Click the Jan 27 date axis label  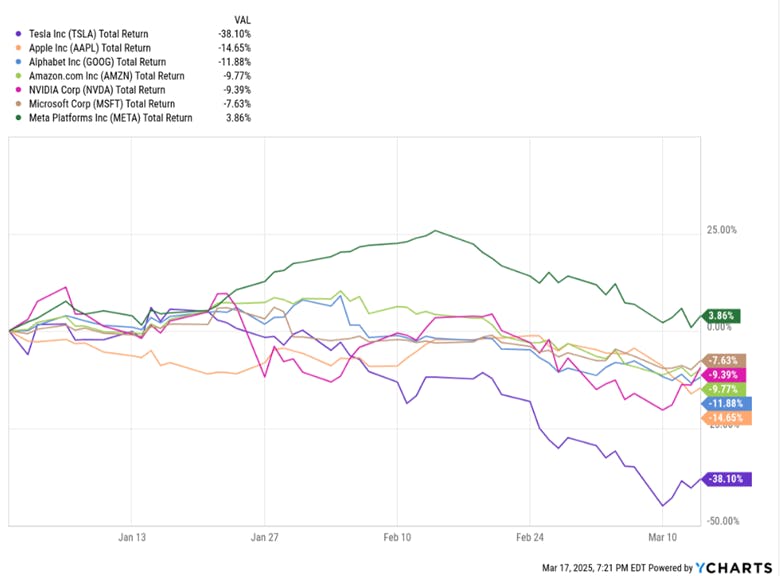pos(265,537)
